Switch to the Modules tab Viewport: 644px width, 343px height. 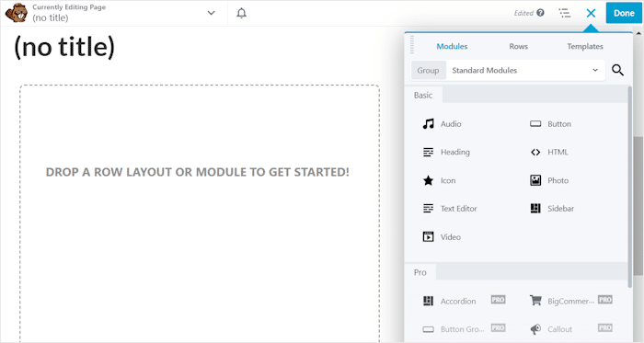(x=452, y=46)
